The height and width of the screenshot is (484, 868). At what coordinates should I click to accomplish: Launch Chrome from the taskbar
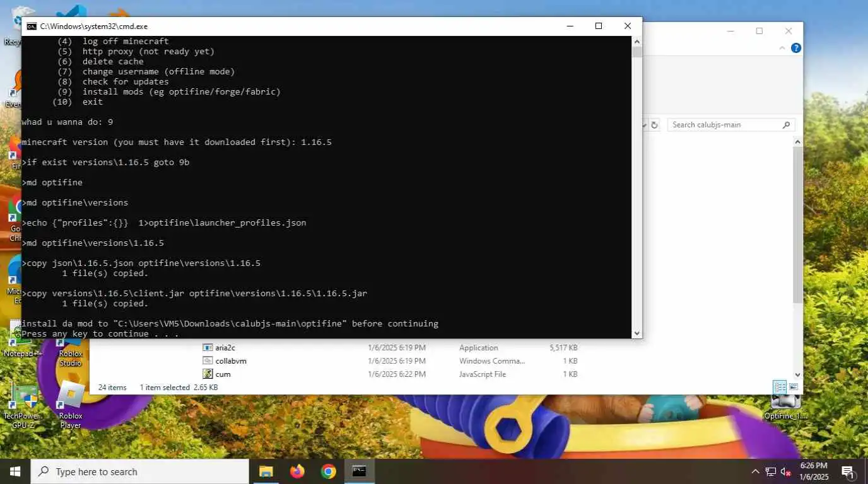pos(328,471)
